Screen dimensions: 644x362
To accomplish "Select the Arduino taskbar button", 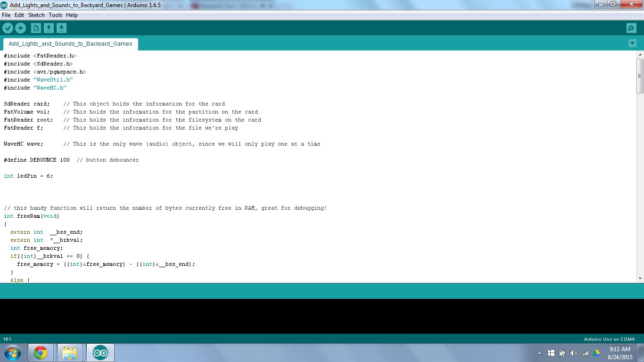I will 100,353.
